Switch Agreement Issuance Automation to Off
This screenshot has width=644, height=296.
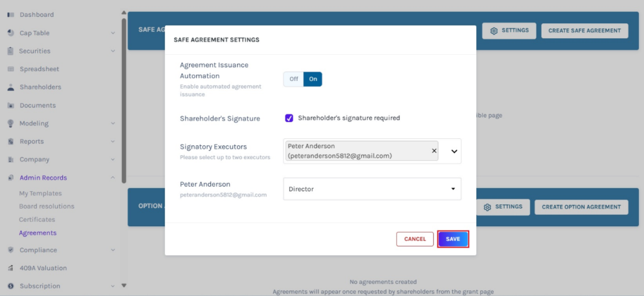click(x=294, y=79)
